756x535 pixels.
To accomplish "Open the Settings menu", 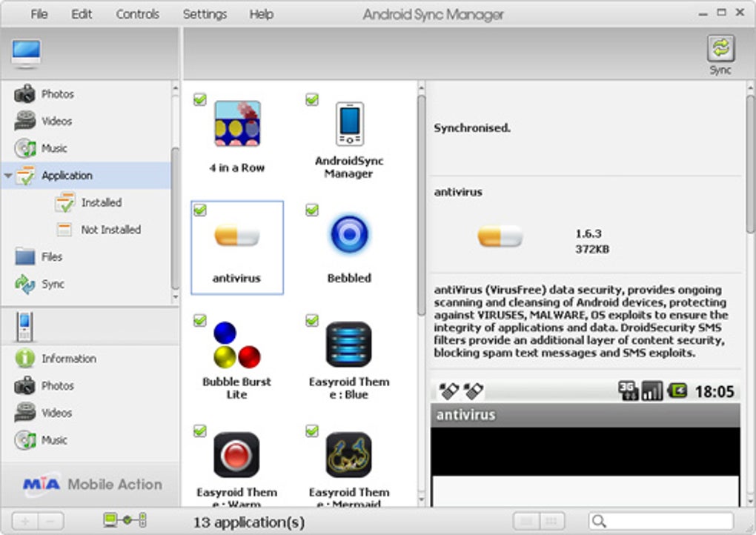I will [205, 15].
